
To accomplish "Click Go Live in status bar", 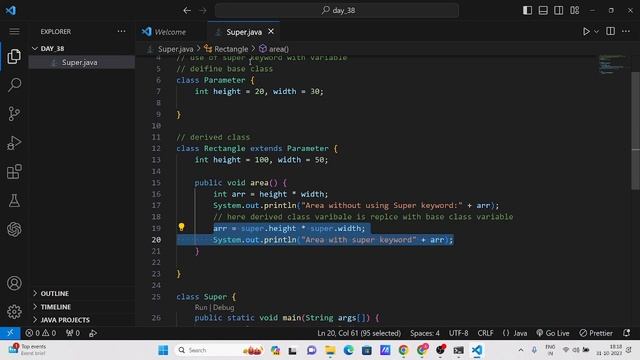I will coord(553,333).
